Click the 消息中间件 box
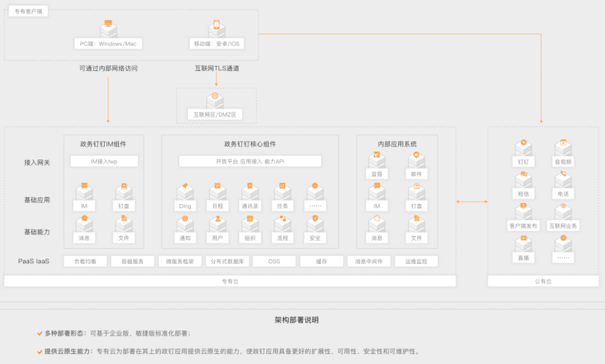The height and width of the screenshot is (364, 605). point(369,261)
